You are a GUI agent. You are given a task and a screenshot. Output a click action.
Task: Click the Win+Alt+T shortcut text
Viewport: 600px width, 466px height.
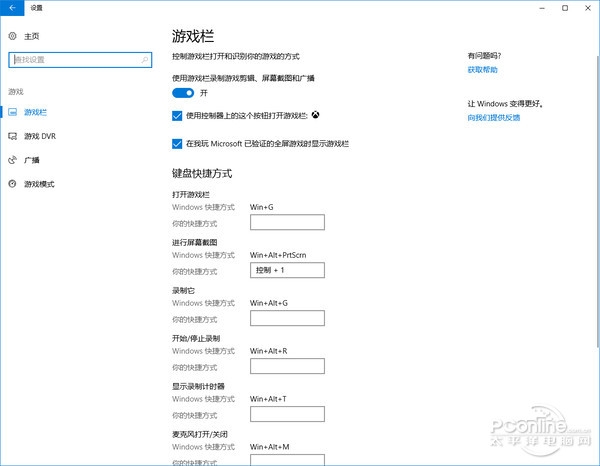268,399
